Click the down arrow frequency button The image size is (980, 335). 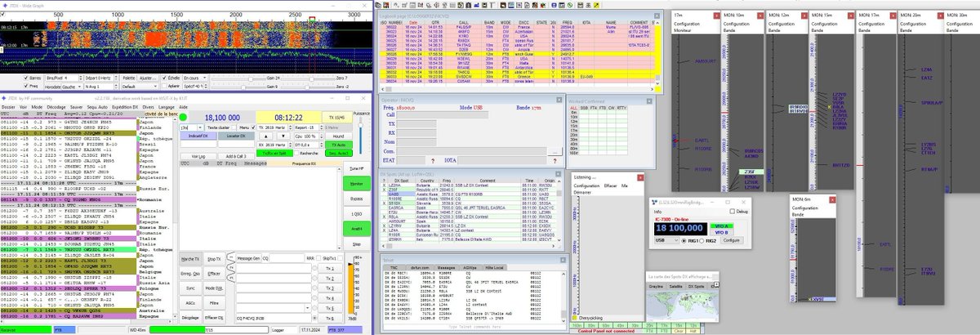[283, 136]
